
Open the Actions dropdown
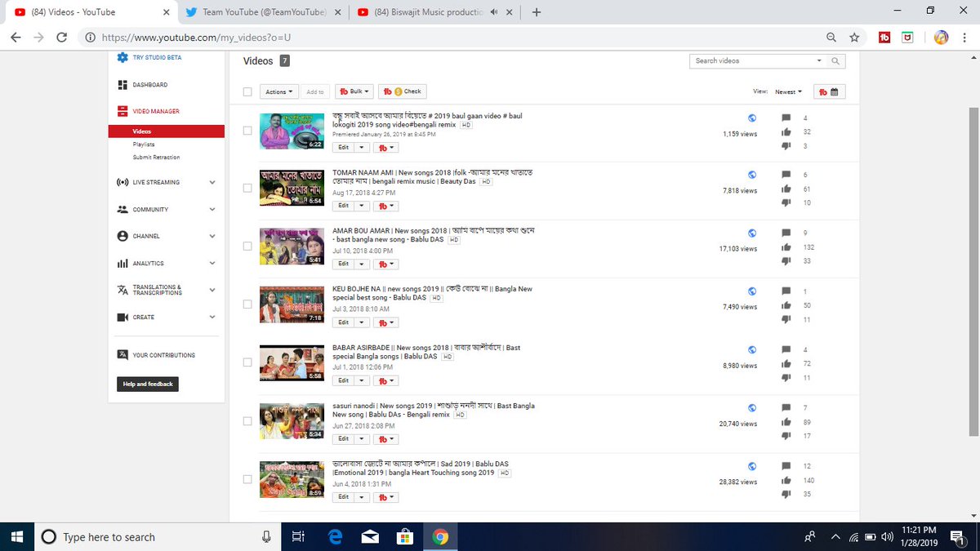278,91
